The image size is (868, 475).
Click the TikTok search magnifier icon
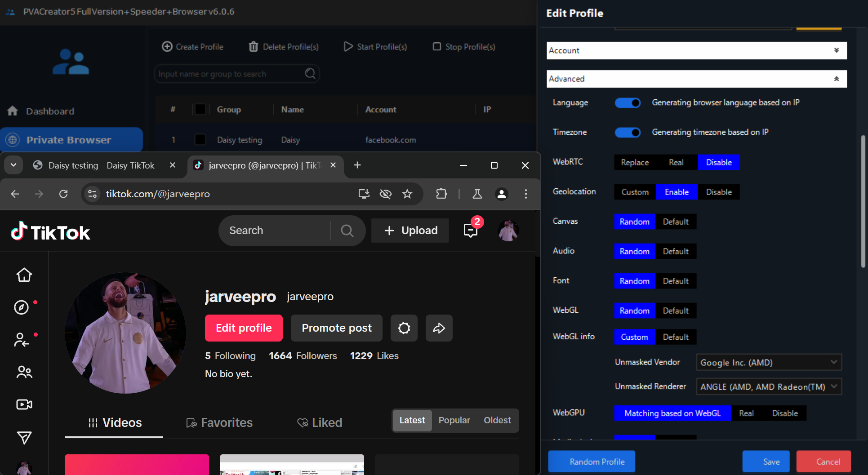[x=347, y=231]
